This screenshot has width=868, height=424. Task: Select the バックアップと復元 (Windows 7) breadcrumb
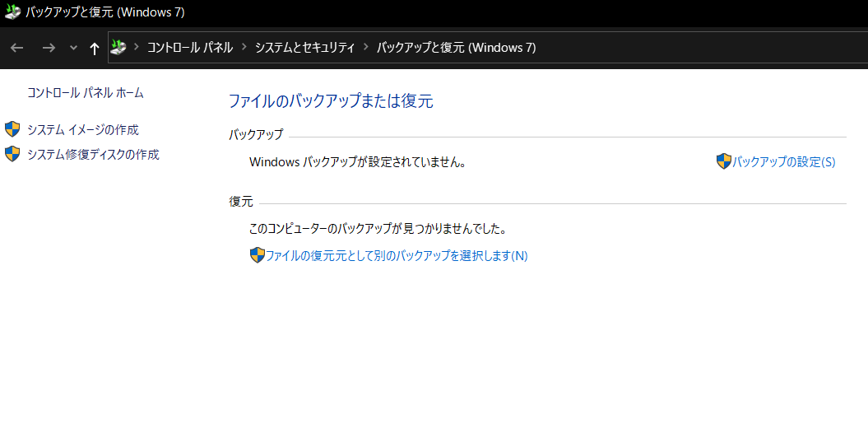[456, 48]
